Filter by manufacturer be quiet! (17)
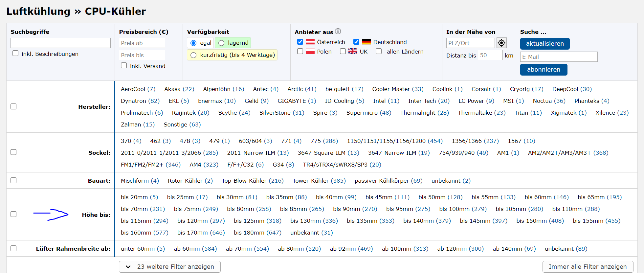This screenshot has width=644, height=273. (x=344, y=89)
